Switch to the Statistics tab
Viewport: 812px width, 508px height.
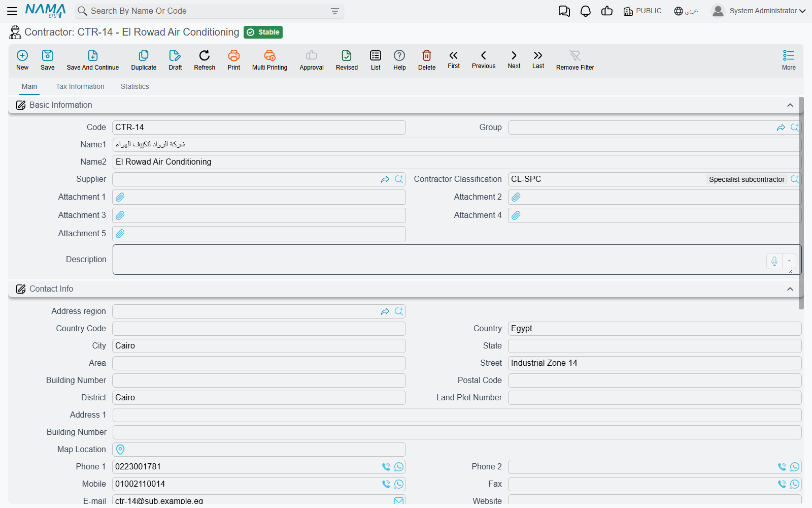(135, 86)
